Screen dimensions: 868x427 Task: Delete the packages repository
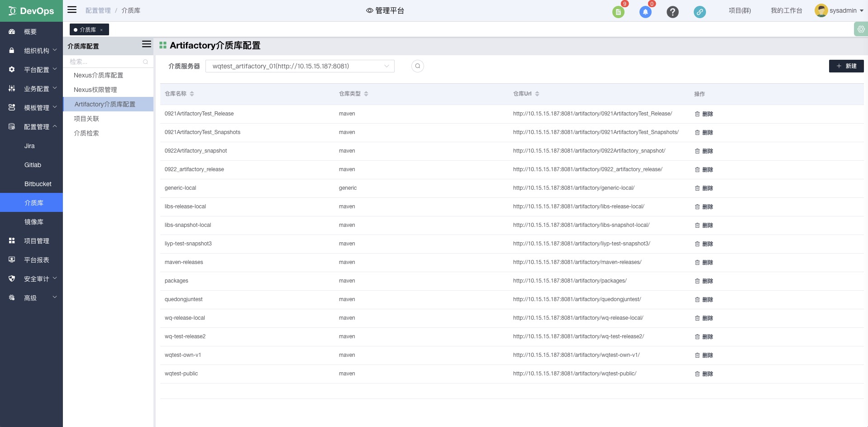point(704,281)
